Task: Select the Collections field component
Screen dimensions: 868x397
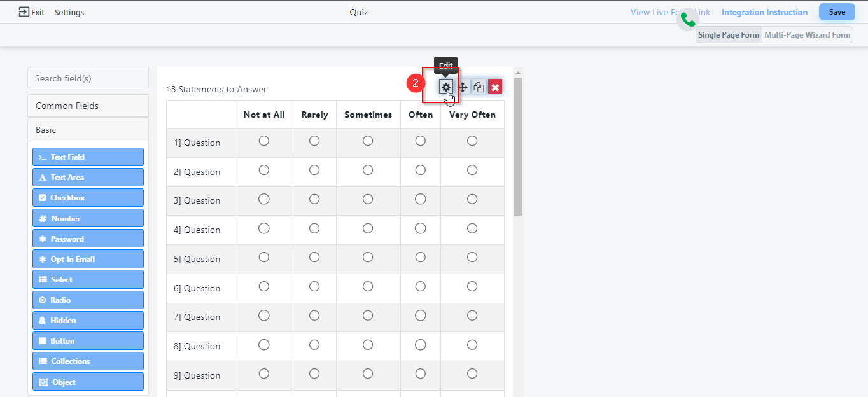Action: point(88,361)
